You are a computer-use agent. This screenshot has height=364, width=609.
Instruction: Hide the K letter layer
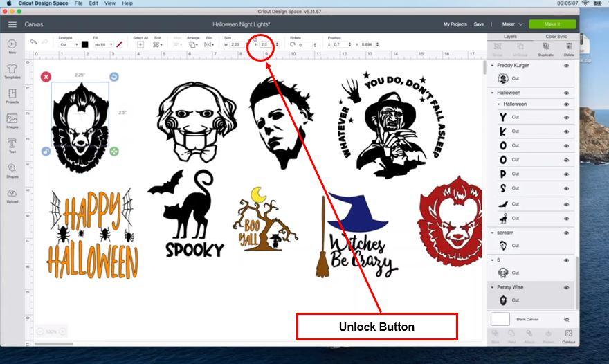click(x=566, y=131)
